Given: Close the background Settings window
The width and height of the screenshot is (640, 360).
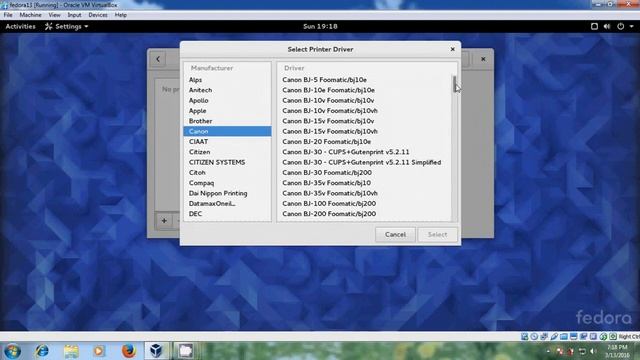Looking at the screenshot, I should click(x=483, y=59).
